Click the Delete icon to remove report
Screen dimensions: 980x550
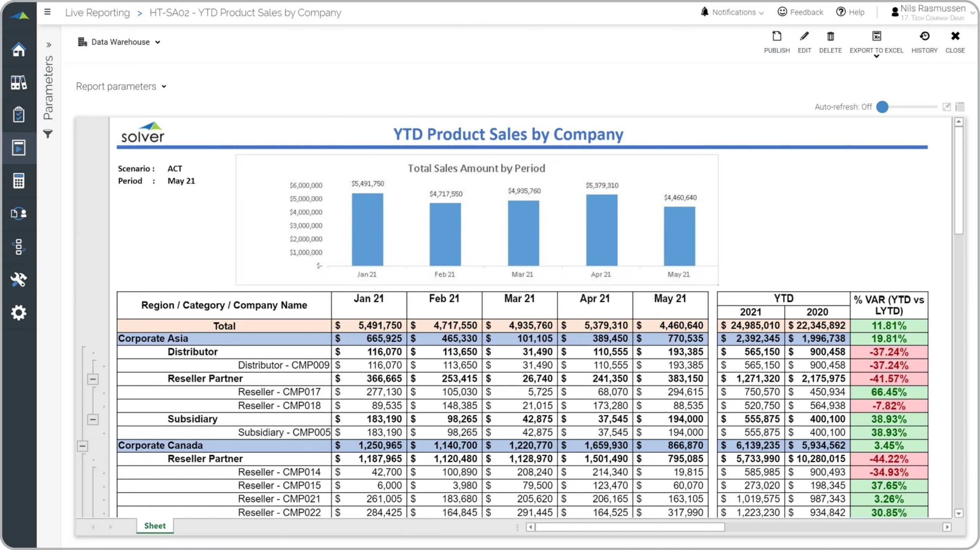tap(830, 36)
